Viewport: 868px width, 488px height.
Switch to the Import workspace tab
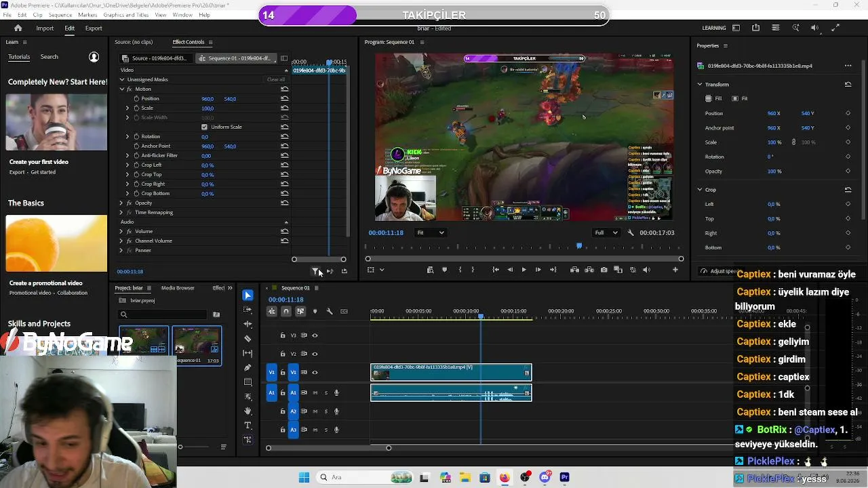click(x=45, y=28)
